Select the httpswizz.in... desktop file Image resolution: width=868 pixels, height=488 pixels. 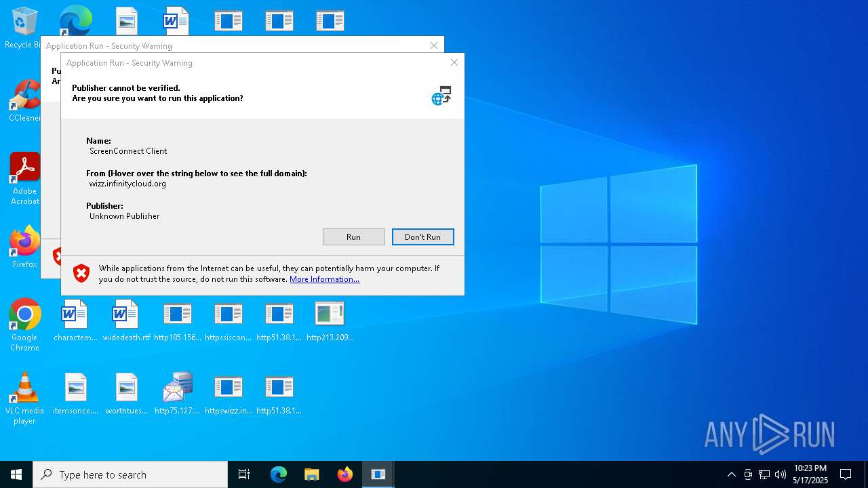point(228,394)
